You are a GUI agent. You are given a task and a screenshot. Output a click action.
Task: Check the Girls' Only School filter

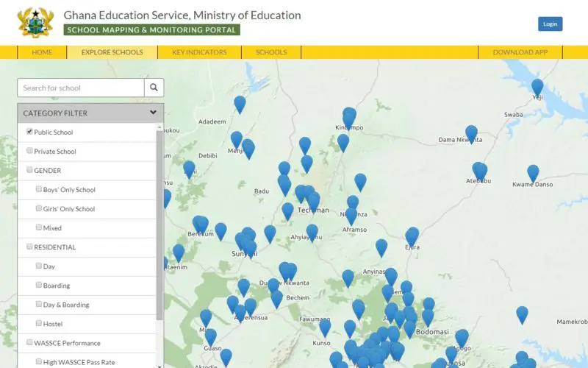click(39, 208)
